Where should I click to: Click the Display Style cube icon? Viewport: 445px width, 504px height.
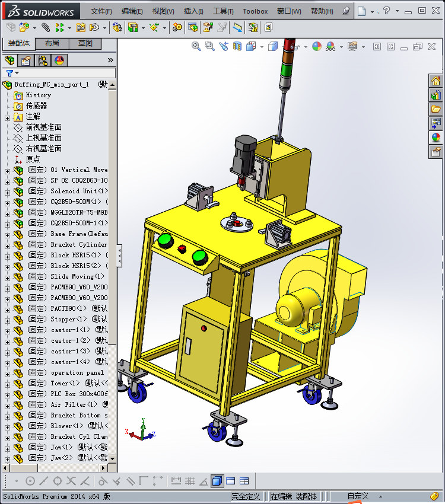273,47
